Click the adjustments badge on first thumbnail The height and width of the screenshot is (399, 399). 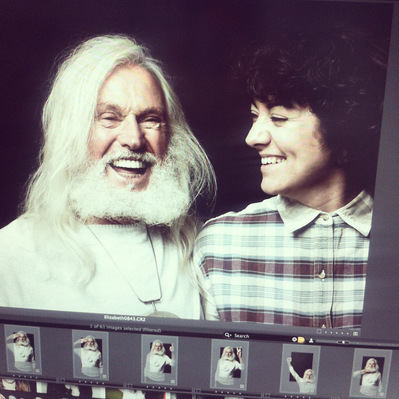coord(37,371)
